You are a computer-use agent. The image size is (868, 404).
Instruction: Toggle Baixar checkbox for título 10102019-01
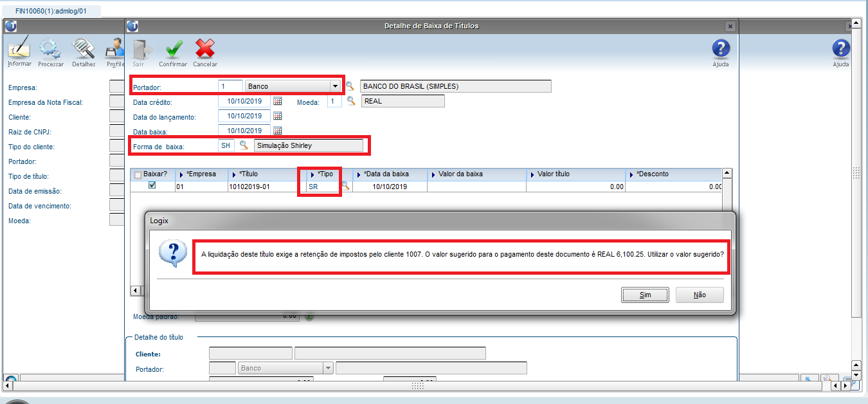pyautogui.click(x=152, y=185)
